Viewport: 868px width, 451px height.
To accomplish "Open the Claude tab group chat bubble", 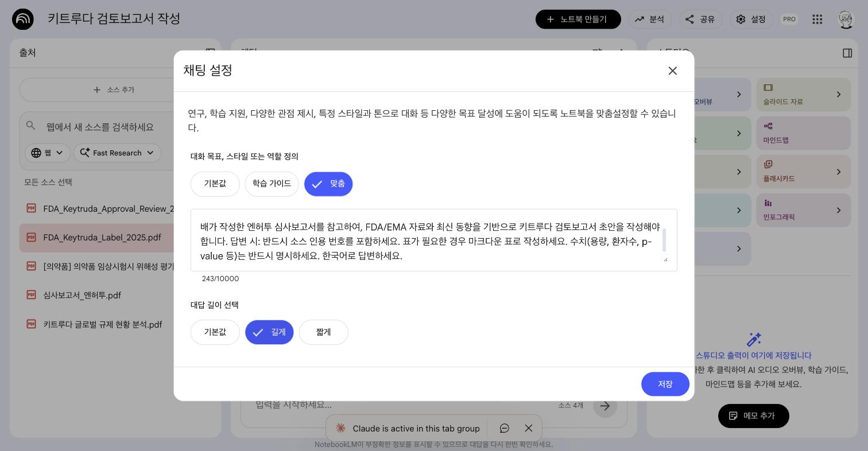I will coord(504,428).
